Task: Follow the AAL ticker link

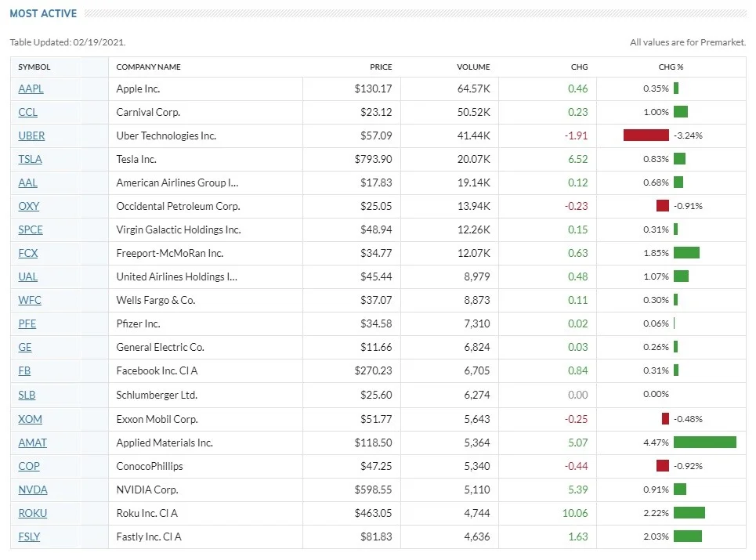Action: [x=28, y=182]
